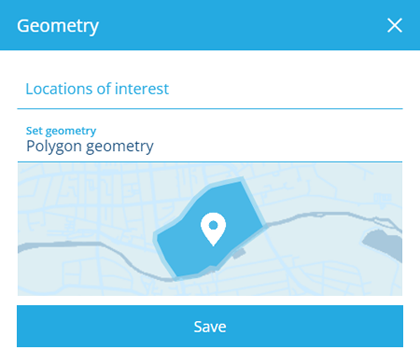The width and height of the screenshot is (420, 364).
Task: Click the blue Geometry header bar
Action: (210, 25)
